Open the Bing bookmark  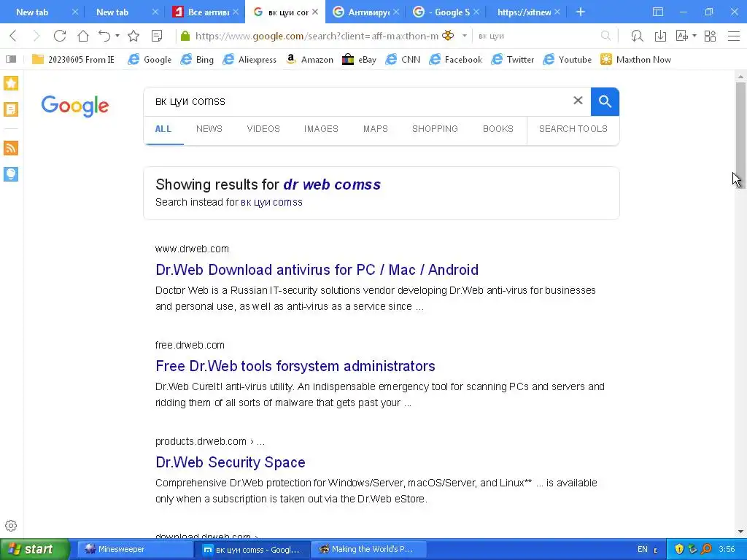point(197,60)
